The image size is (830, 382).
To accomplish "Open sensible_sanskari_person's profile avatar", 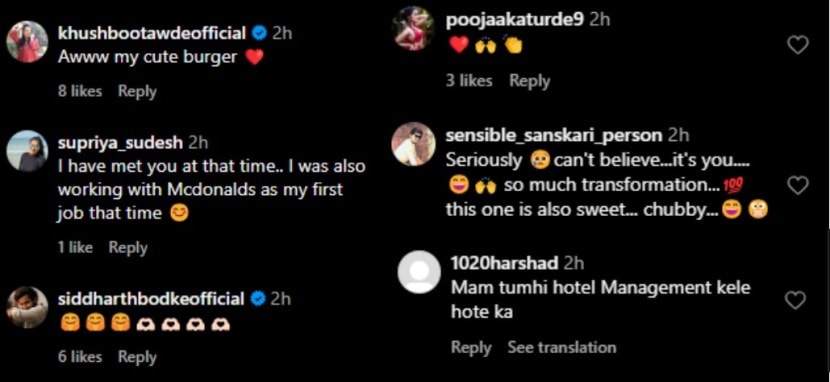I will point(413,144).
